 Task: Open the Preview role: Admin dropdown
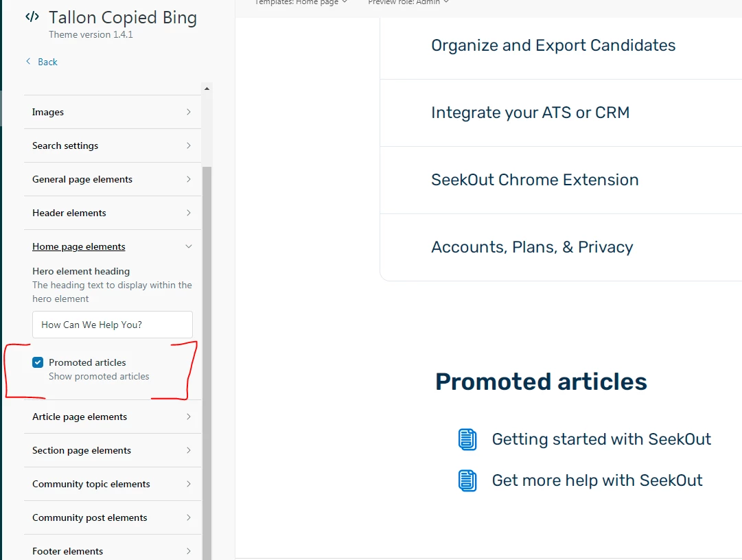[x=408, y=2]
